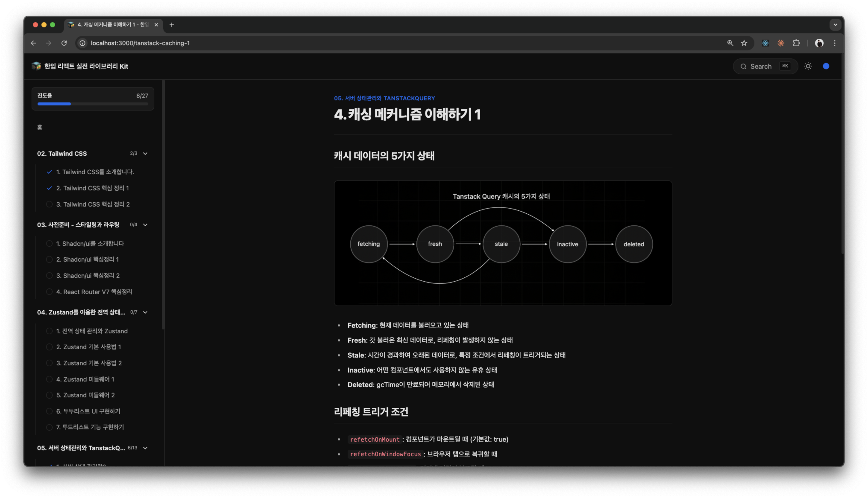Image resolution: width=868 pixels, height=498 pixels.
Task: Click the Search field with ⌘K shortcut
Action: [765, 66]
